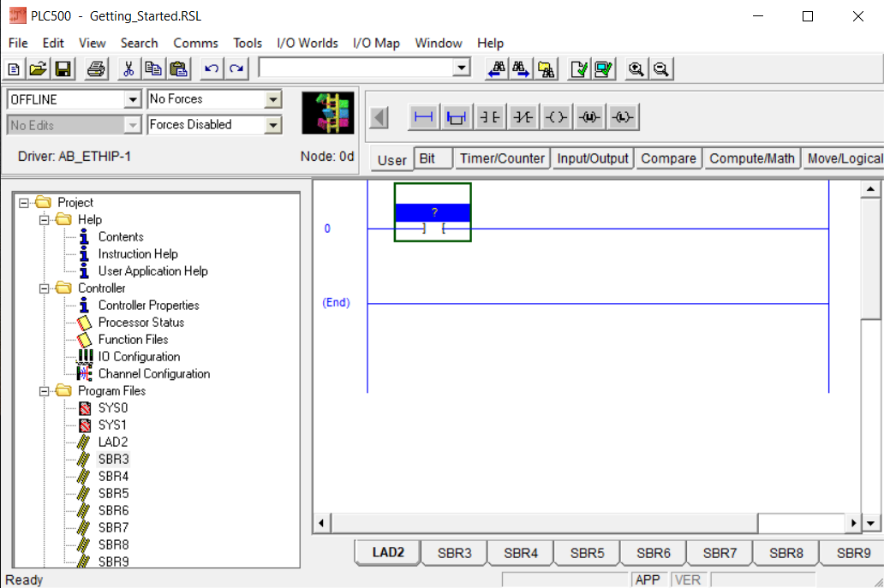Screen dimensions: 884x588
Task: Click the ladder vertical scrollbar up arrow
Action: [x=870, y=189]
